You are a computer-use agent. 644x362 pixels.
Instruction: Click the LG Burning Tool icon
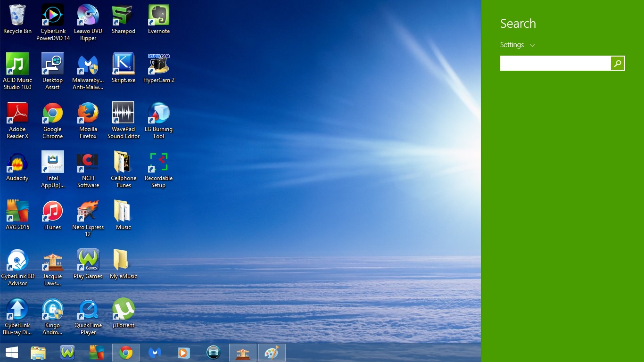[159, 121]
